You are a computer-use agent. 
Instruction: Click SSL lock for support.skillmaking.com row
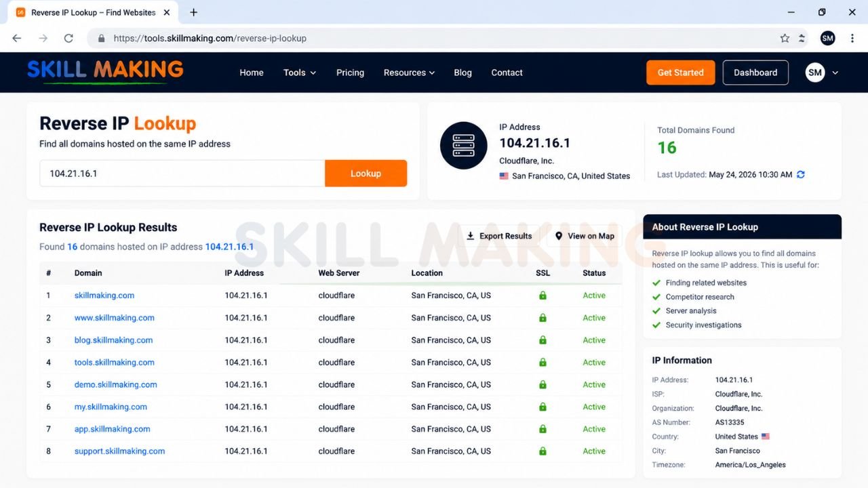[542, 451]
